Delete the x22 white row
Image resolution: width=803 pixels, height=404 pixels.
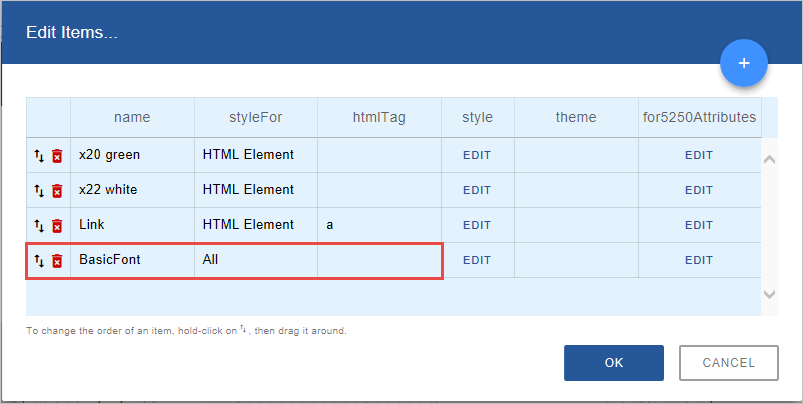(57, 190)
